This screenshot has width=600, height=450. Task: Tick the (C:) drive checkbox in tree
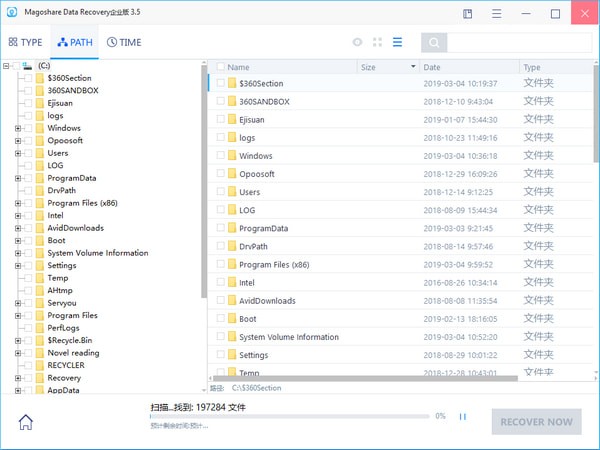pyautogui.click(x=16, y=66)
